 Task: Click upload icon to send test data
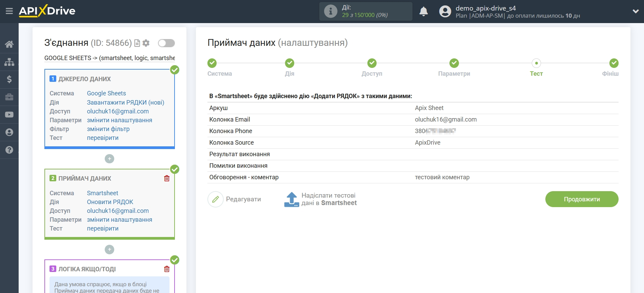[x=291, y=199]
